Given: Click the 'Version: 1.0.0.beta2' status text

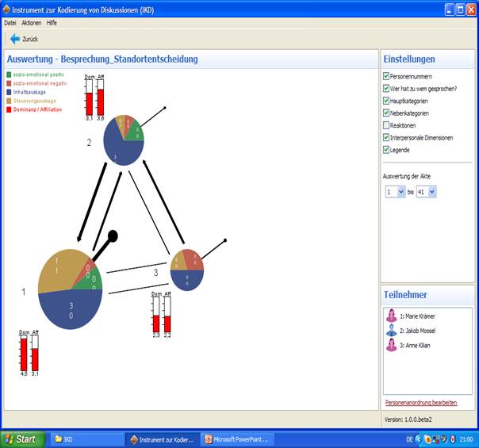Looking at the screenshot, I should (408, 419).
